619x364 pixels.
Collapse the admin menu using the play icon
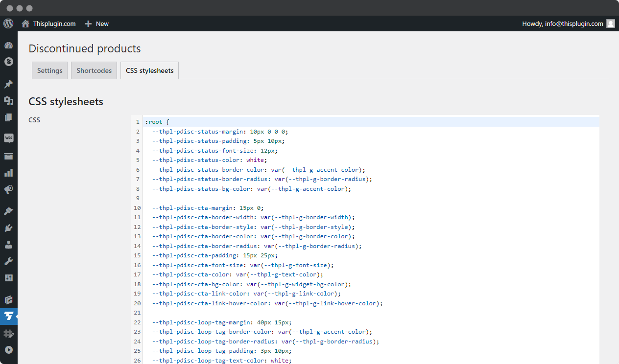point(8,350)
